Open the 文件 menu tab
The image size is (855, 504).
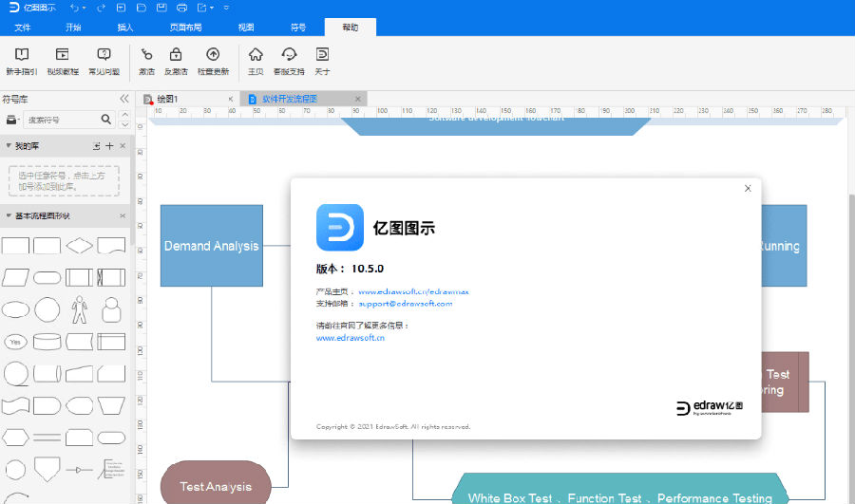23,28
